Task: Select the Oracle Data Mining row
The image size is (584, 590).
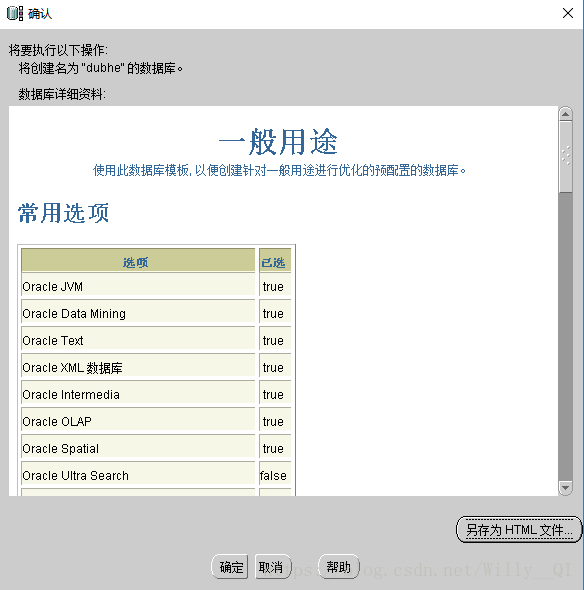Action: (156, 313)
